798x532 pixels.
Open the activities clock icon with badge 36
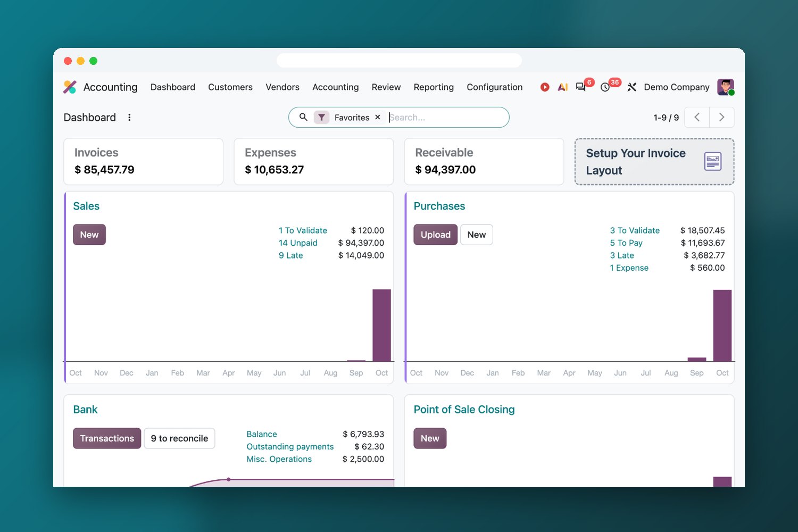(605, 87)
